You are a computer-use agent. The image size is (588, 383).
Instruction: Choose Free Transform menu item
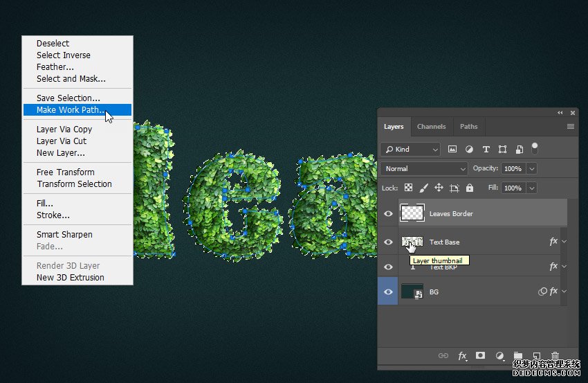point(77,172)
